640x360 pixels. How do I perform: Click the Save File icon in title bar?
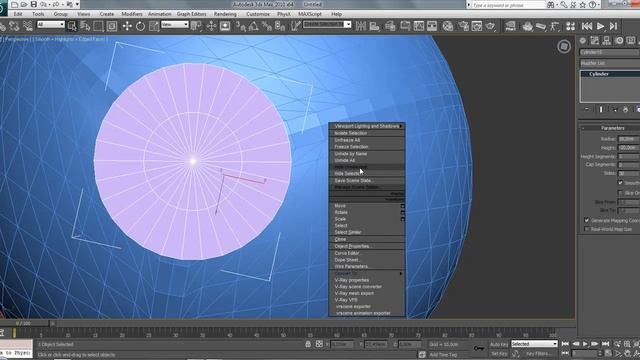pyautogui.click(x=33, y=4)
